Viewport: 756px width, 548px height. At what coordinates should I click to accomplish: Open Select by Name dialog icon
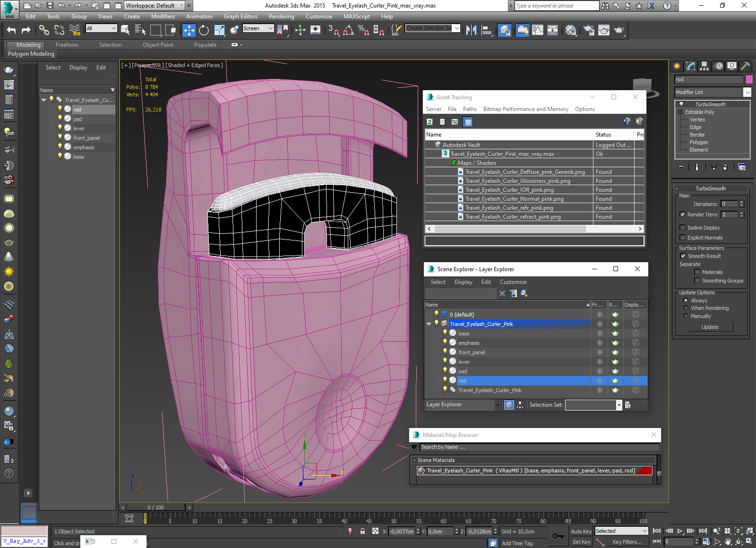[x=140, y=30]
